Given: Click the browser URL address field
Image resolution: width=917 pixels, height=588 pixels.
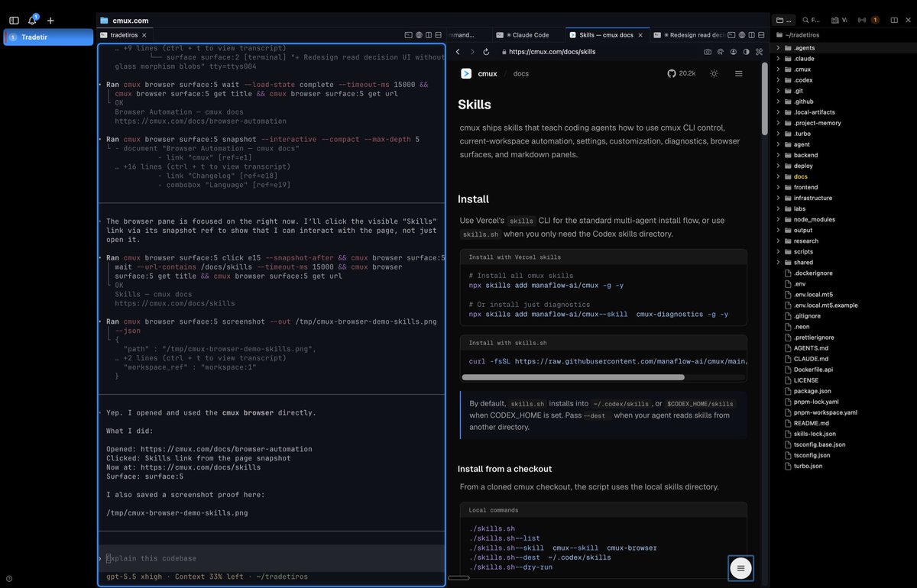Looking at the screenshot, I should [x=596, y=52].
